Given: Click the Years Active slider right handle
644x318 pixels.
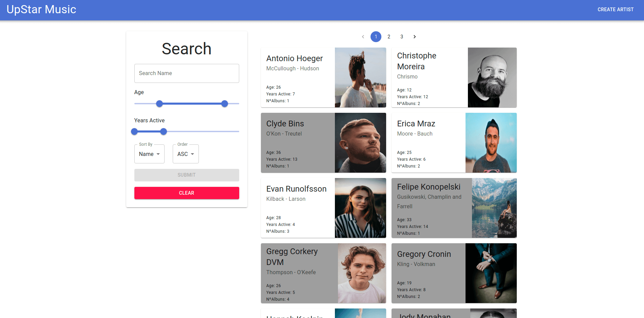Looking at the screenshot, I should 164,131.
